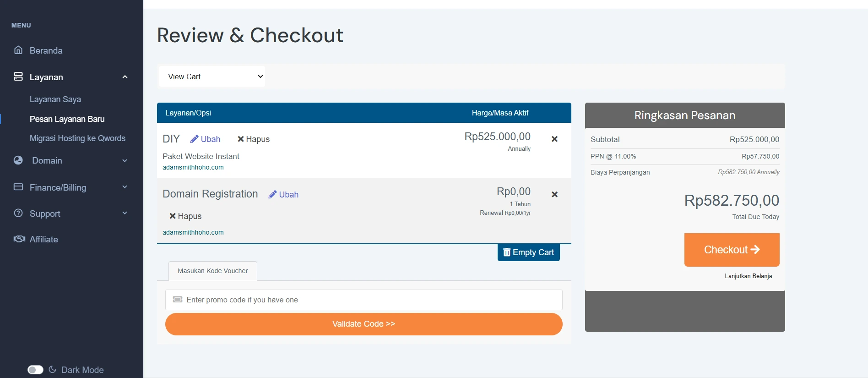Image resolution: width=868 pixels, height=378 pixels.
Task: Expand the Domain menu chevron
Action: click(x=125, y=161)
